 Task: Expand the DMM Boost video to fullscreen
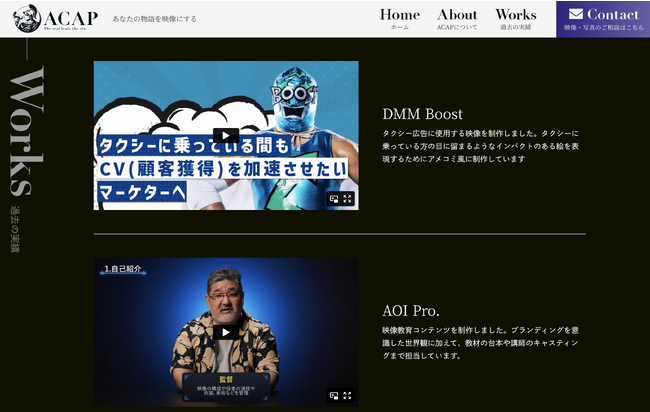347,199
